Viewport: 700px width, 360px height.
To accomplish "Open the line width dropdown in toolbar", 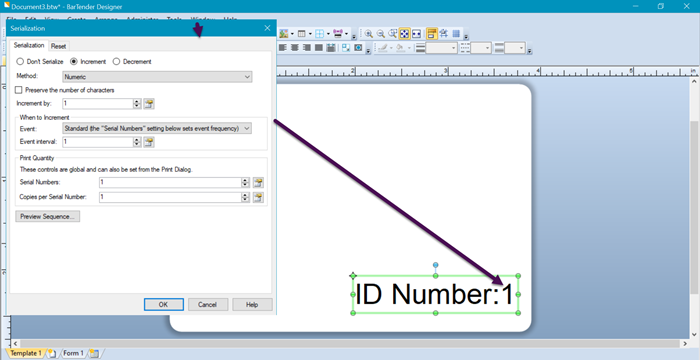I will coord(441,48).
